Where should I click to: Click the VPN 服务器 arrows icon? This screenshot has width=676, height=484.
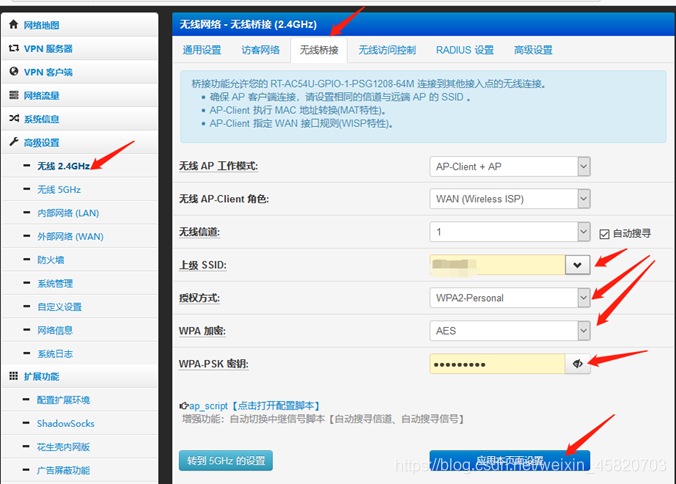coord(13,48)
